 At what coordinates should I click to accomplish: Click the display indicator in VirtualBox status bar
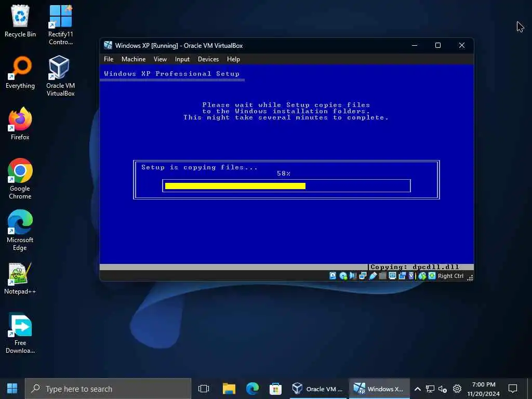(392, 276)
